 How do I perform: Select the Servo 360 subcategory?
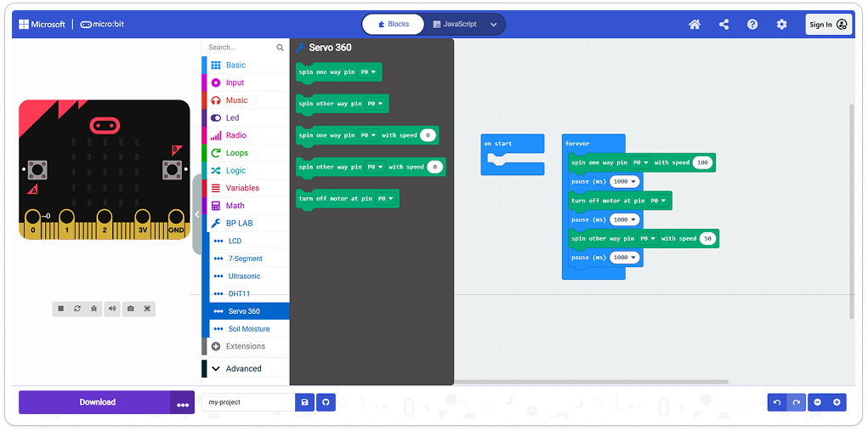point(249,311)
